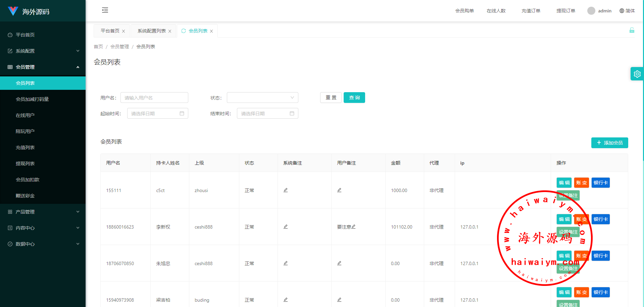
Task: Collapse sidebar with the hamburger menu icon
Action: [x=105, y=10]
